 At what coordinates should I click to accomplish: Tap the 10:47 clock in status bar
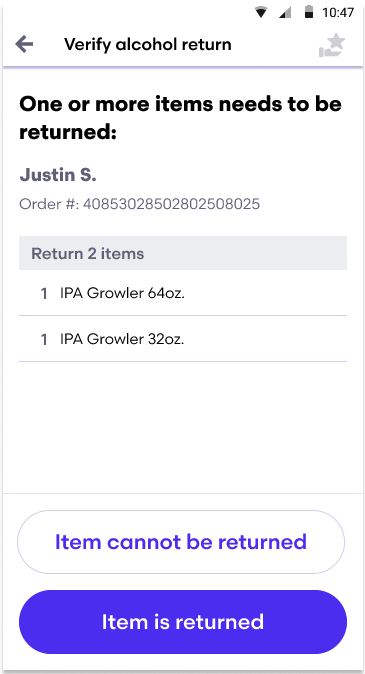pos(338,12)
